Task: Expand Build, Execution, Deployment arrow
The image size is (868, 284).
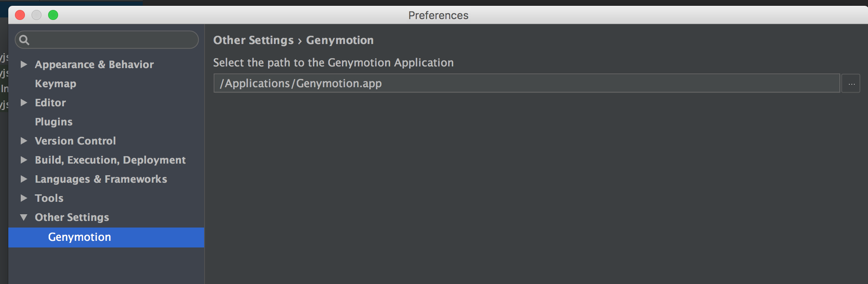Action: (24, 160)
